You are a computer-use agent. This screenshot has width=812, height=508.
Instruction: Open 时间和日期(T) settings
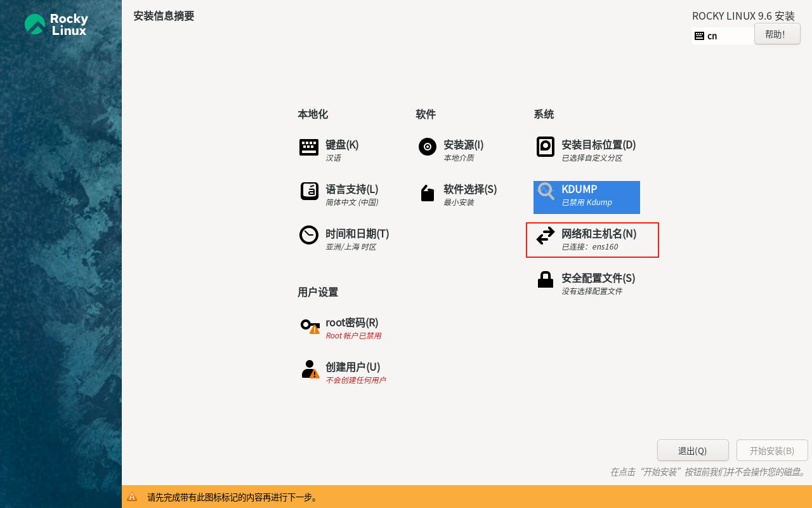pos(357,234)
